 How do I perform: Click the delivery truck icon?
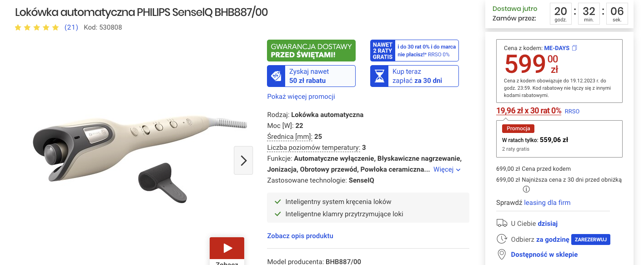[x=502, y=223]
